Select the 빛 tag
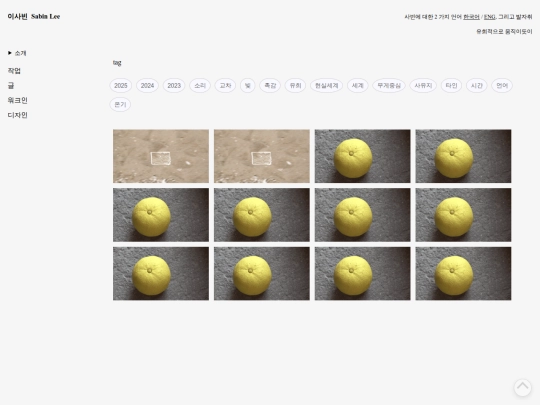This screenshot has width=540, height=405. (x=248, y=85)
